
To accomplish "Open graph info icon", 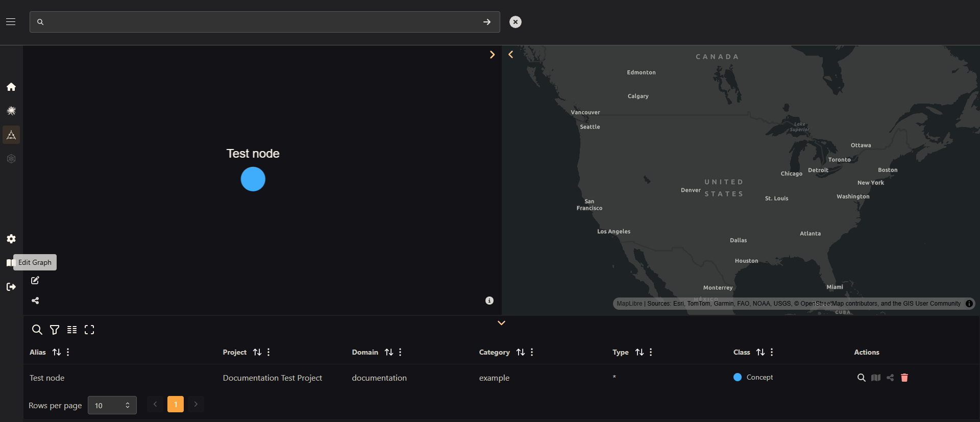I will (x=489, y=301).
